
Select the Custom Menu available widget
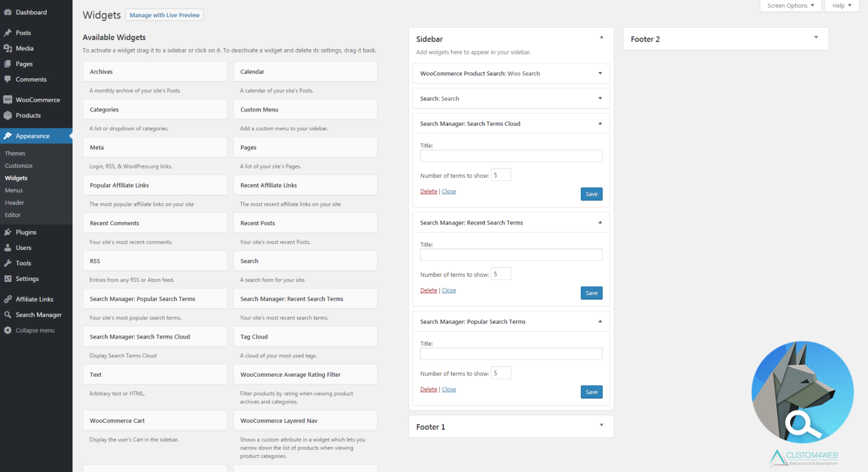click(x=305, y=110)
